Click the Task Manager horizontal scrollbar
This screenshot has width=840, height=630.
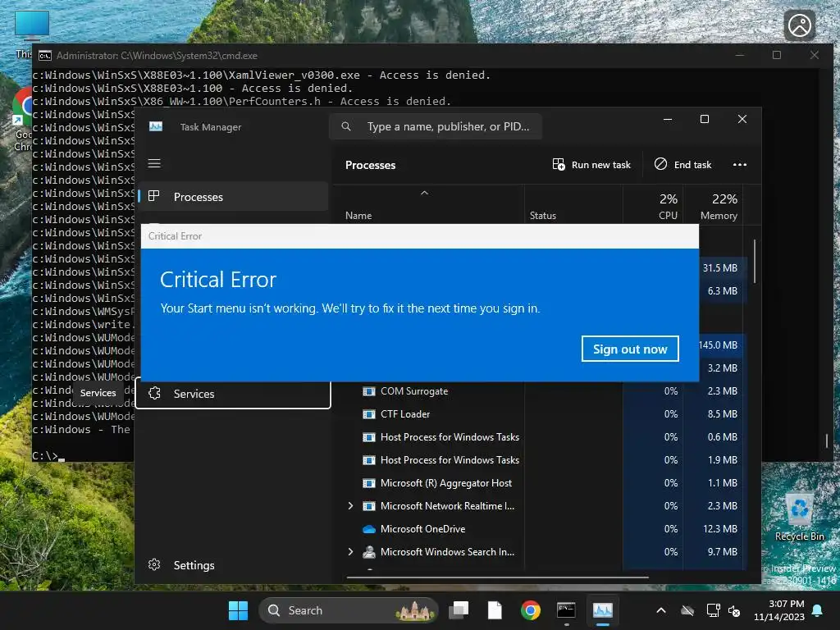pos(498,577)
